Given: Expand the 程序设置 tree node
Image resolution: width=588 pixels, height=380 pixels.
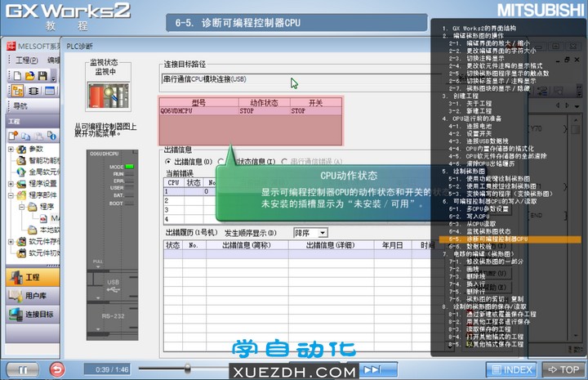Looking at the screenshot, I should pos(11,184).
